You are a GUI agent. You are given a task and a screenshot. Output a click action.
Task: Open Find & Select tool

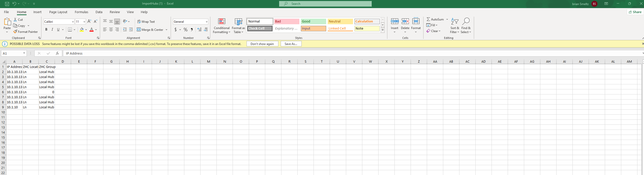click(466, 22)
